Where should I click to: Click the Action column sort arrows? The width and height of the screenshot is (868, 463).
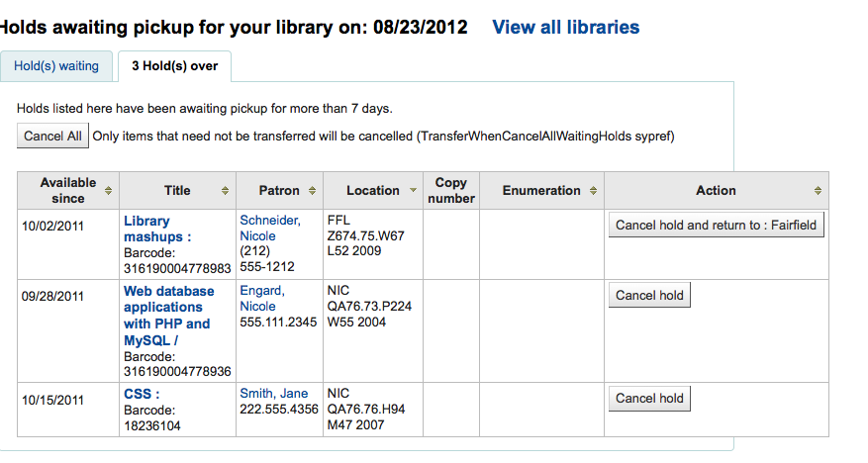click(x=818, y=191)
